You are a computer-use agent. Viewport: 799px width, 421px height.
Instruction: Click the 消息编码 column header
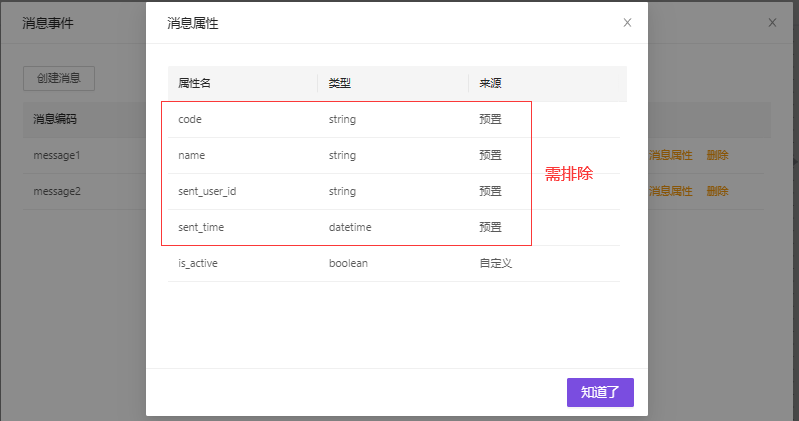click(x=55, y=119)
